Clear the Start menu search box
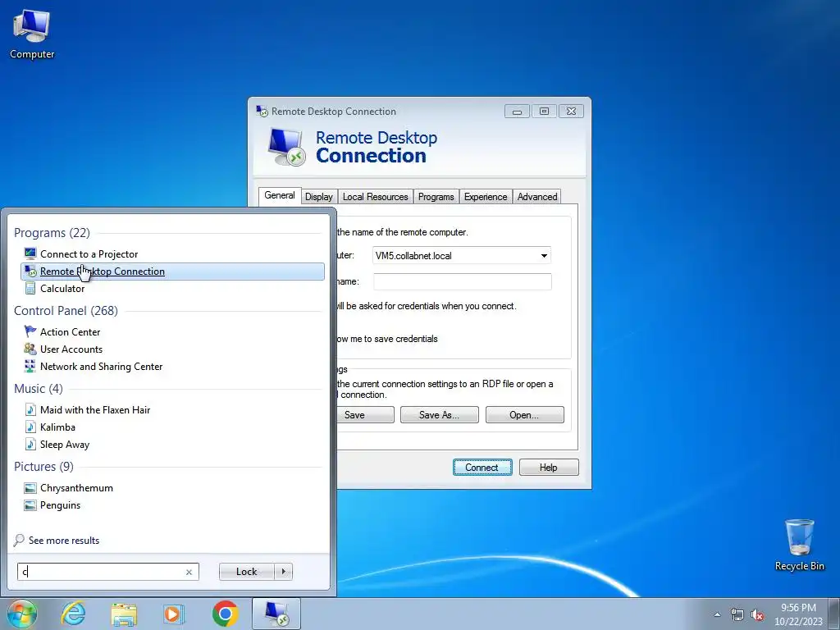This screenshot has width=840, height=630. point(189,572)
